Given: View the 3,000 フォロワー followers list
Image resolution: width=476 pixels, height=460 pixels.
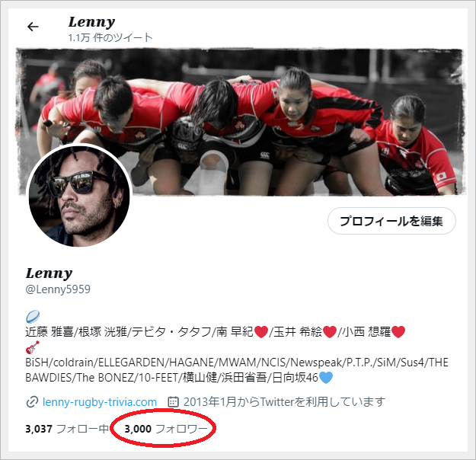Looking at the screenshot, I should (166, 429).
